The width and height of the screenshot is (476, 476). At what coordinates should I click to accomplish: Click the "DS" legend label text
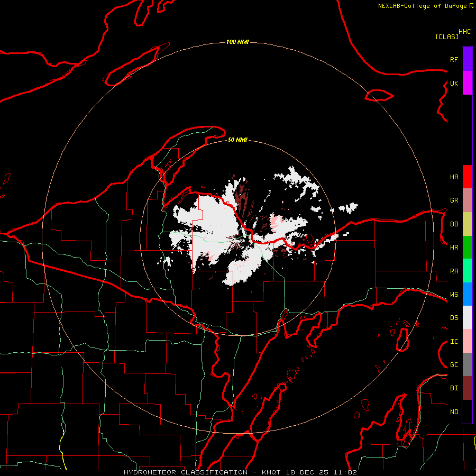click(x=454, y=318)
